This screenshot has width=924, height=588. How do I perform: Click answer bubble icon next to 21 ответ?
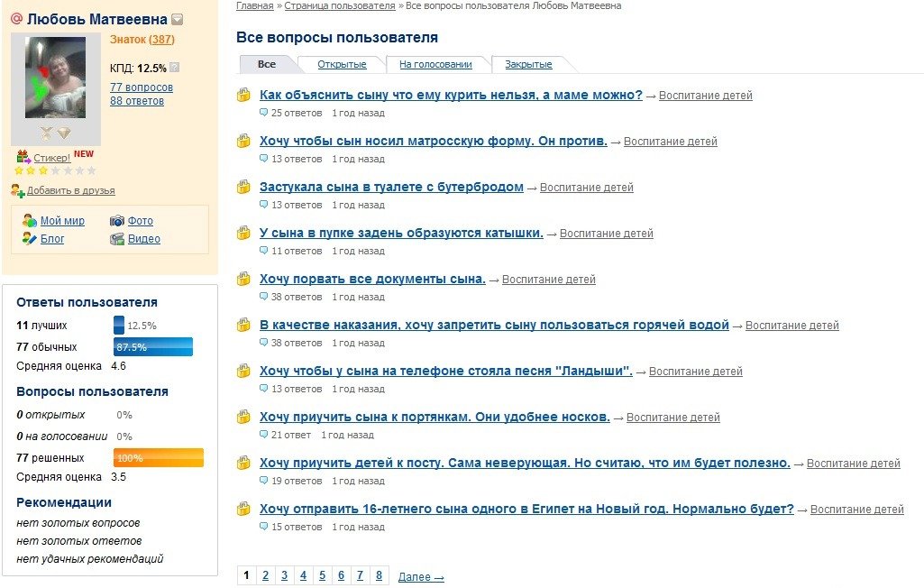[263, 434]
